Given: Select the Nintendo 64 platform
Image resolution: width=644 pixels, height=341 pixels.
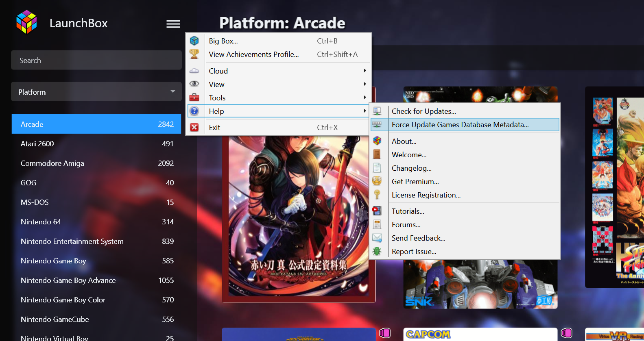Looking at the screenshot, I should pos(96,222).
